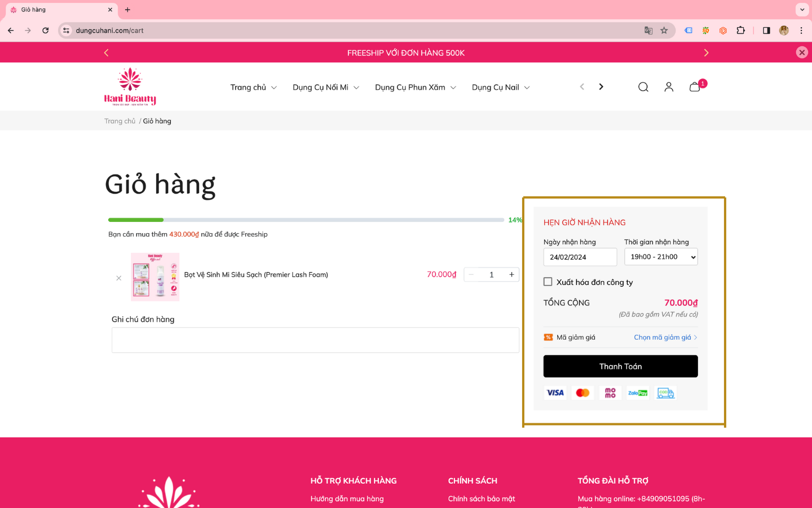Increase product quantity with plus

tap(511, 275)
